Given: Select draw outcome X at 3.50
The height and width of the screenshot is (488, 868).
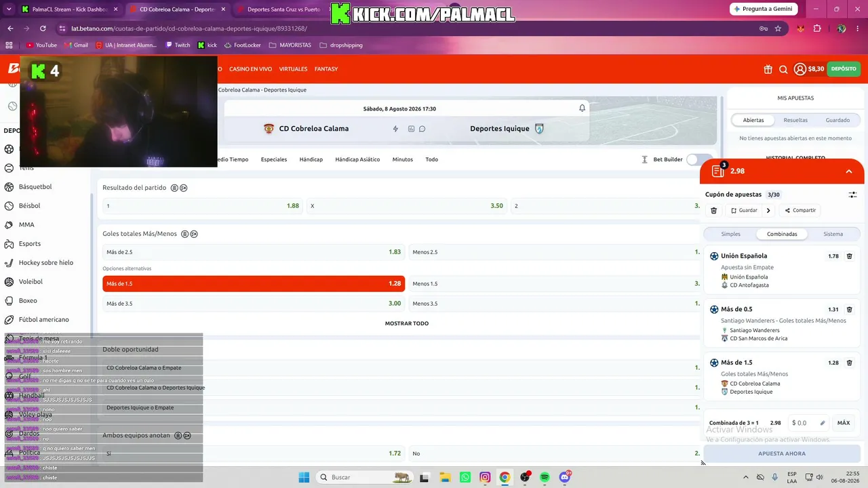Looking at the screenshot, I should (407, 206).
